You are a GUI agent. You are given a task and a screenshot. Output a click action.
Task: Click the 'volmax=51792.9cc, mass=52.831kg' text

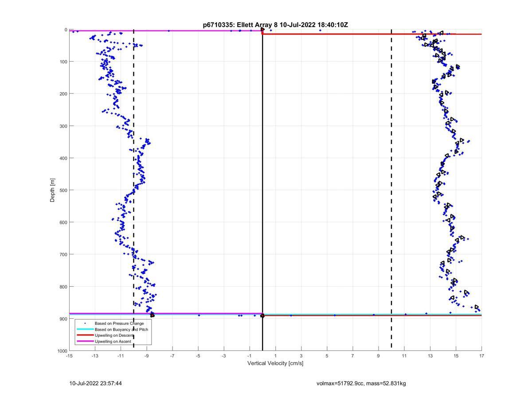pos(361,383)
